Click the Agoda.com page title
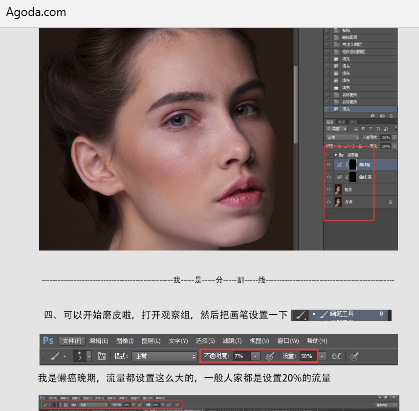The image size is (419, 411). click(36, 12)
